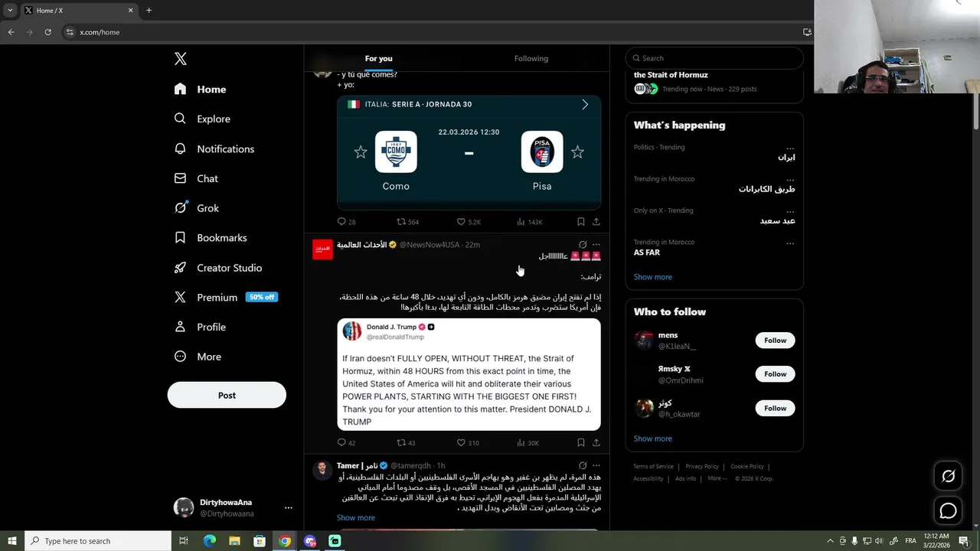
Task: Open the Serie A match card arrow
Action: point(585,105)
